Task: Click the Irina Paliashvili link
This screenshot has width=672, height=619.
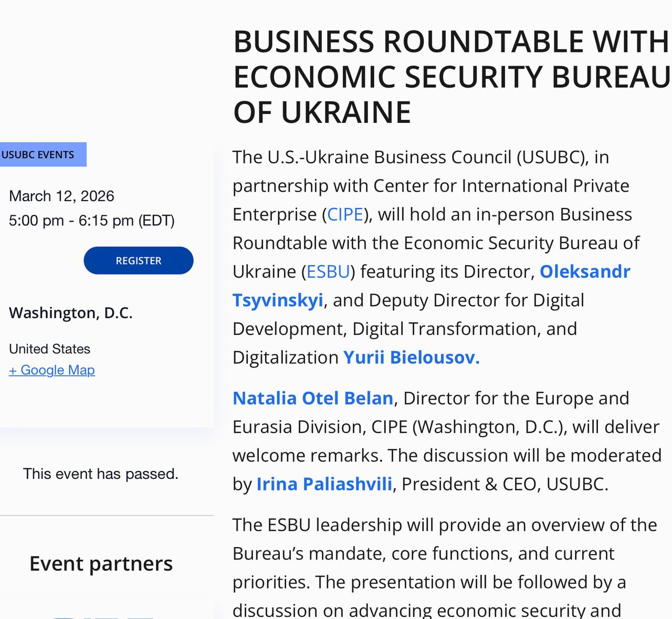Action: tap(324, 484)
